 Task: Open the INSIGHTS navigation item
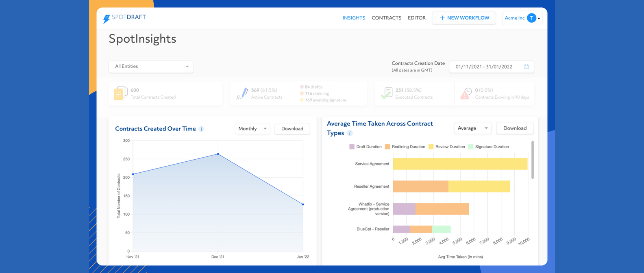(x=354, y=18)
